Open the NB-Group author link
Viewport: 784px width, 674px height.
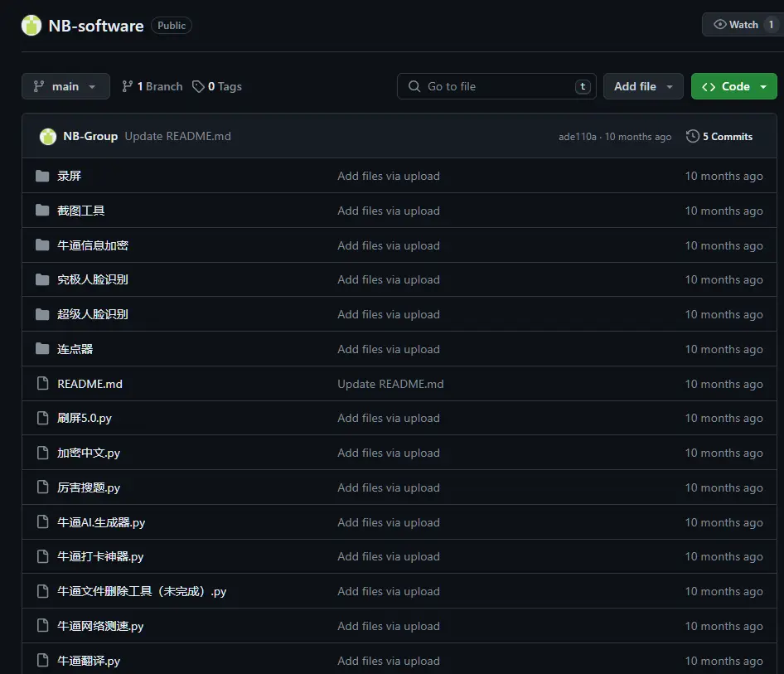[90, 137]
